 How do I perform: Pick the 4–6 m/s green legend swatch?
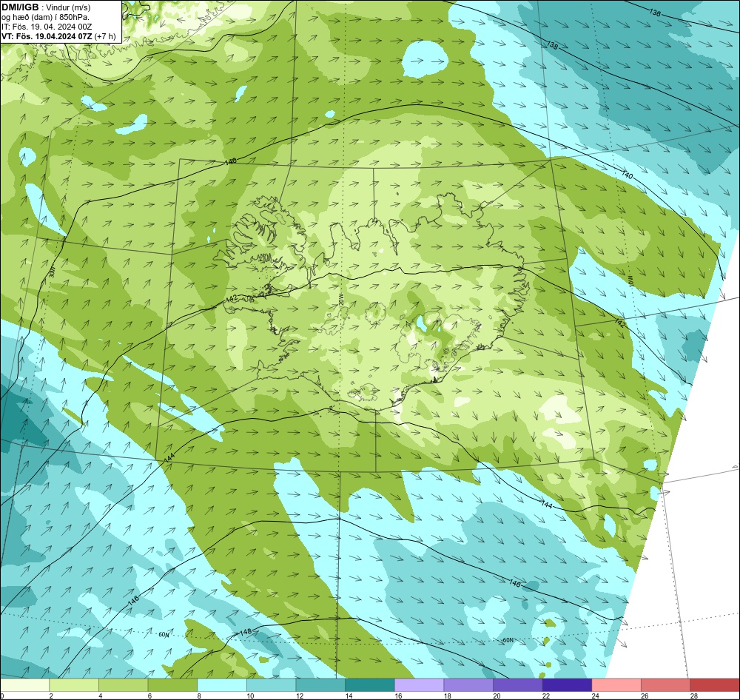(123, 685)
